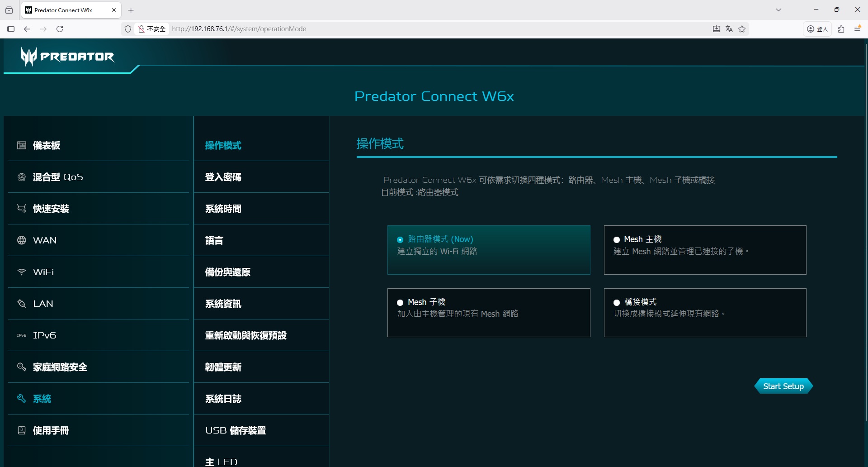Open 操作模式 submenu item
868x467 pixels.
[x=261, y=145]
